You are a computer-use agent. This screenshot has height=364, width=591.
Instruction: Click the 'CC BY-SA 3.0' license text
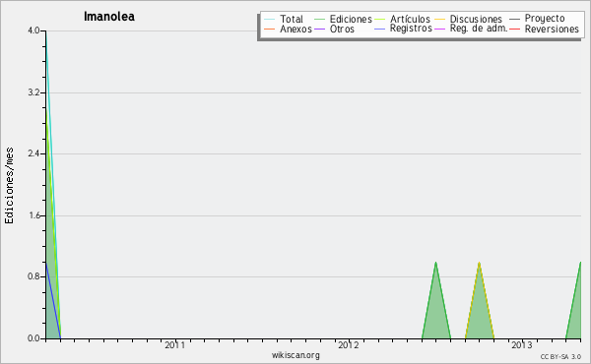point(560,356)
